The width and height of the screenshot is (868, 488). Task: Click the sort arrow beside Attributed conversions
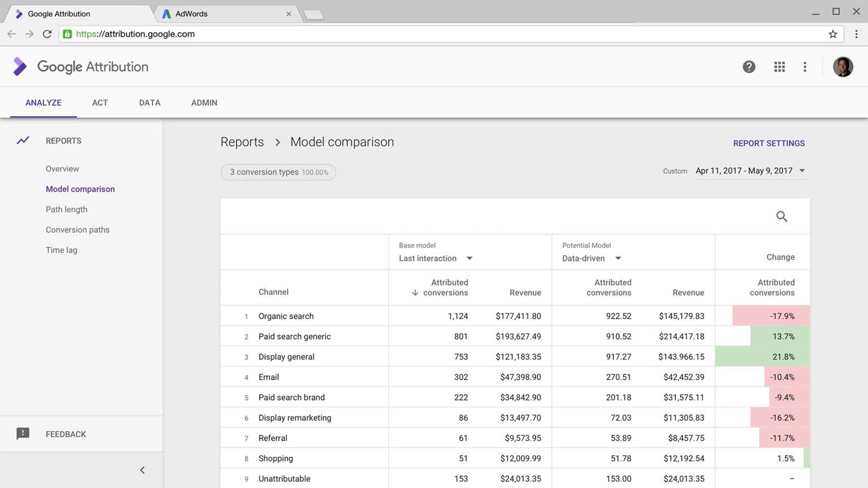[x=415, y=293]
